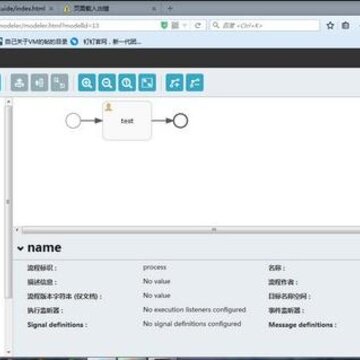Click the search magnifier icon

(216, 25)
